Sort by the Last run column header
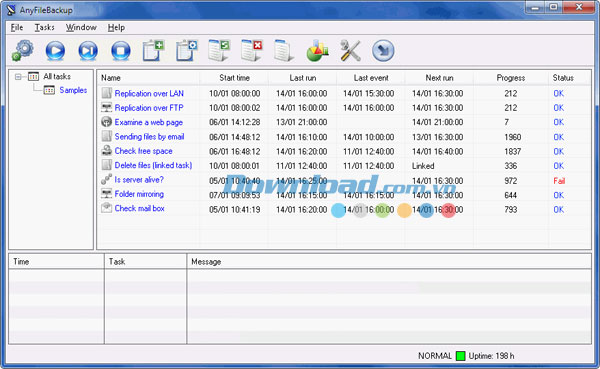This screenshot has width=600, height=369. [x=303, y=78]
